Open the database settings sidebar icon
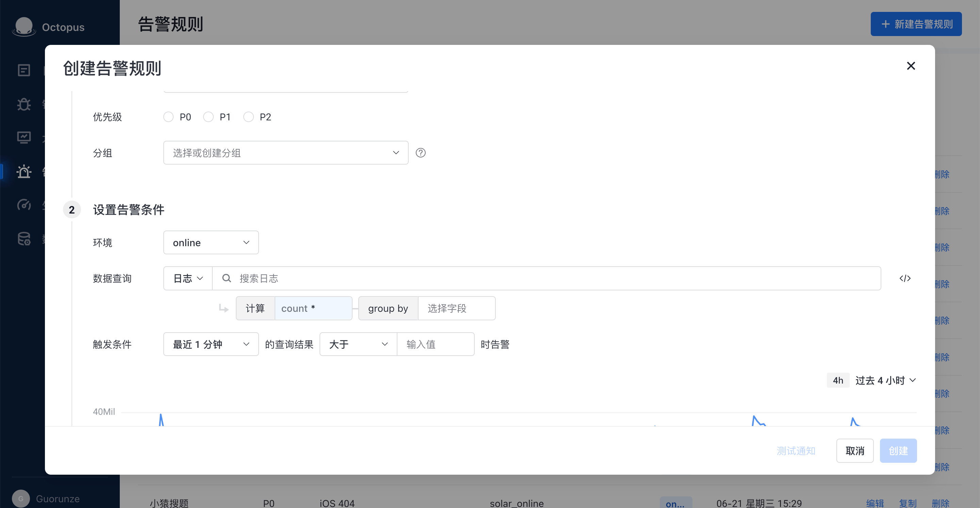980x508 pixels. 24,239
